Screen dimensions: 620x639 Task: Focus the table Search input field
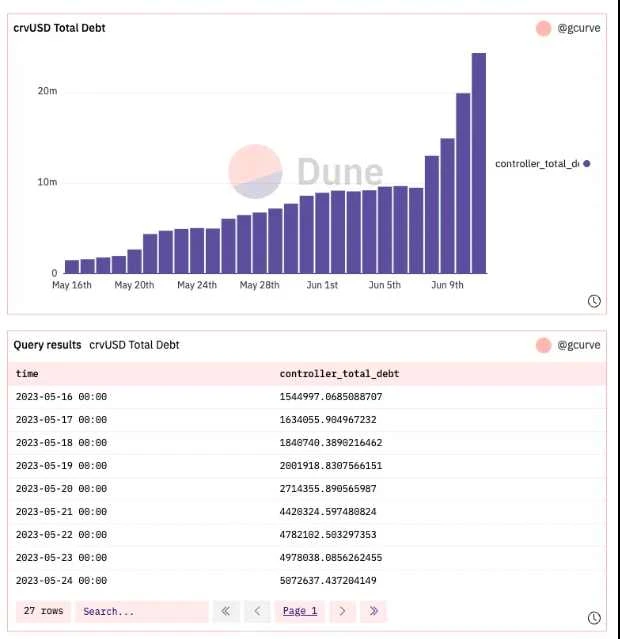point(142,611)
